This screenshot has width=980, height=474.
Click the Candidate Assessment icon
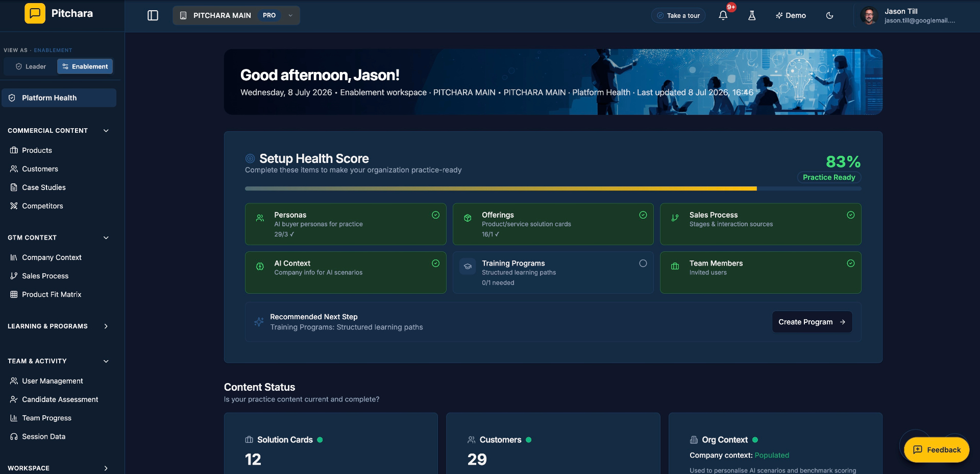pyautogui.click(x=14, y=399)
